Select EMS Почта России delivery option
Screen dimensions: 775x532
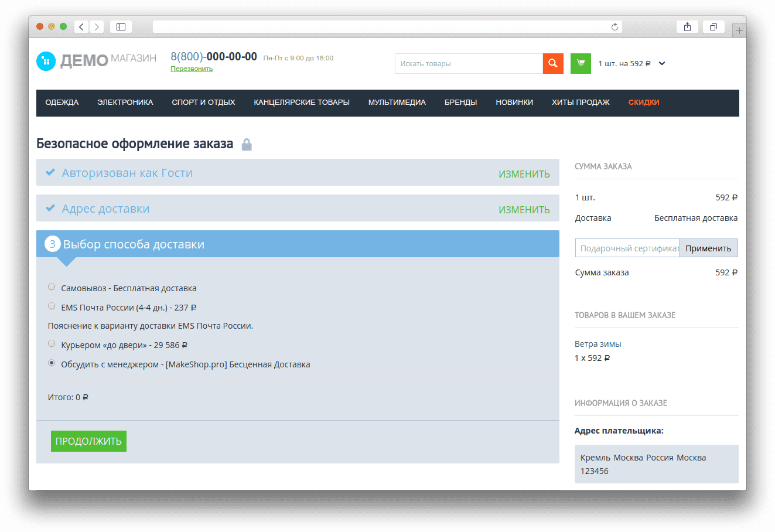point(52,306)
